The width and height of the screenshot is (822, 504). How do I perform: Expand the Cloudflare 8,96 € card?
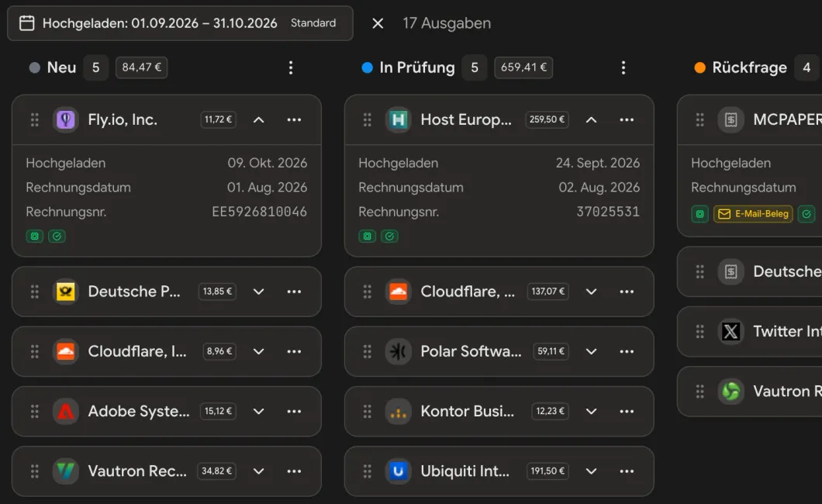tap(258, 351)
